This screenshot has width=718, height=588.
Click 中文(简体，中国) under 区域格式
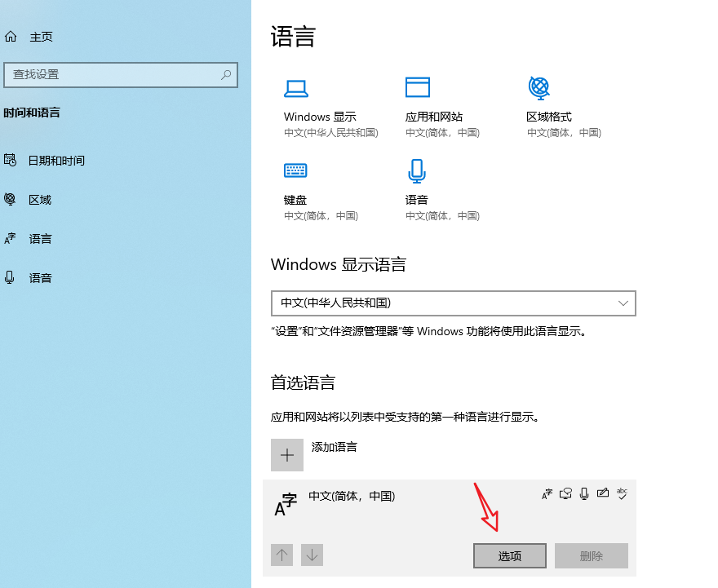point(564,133)
